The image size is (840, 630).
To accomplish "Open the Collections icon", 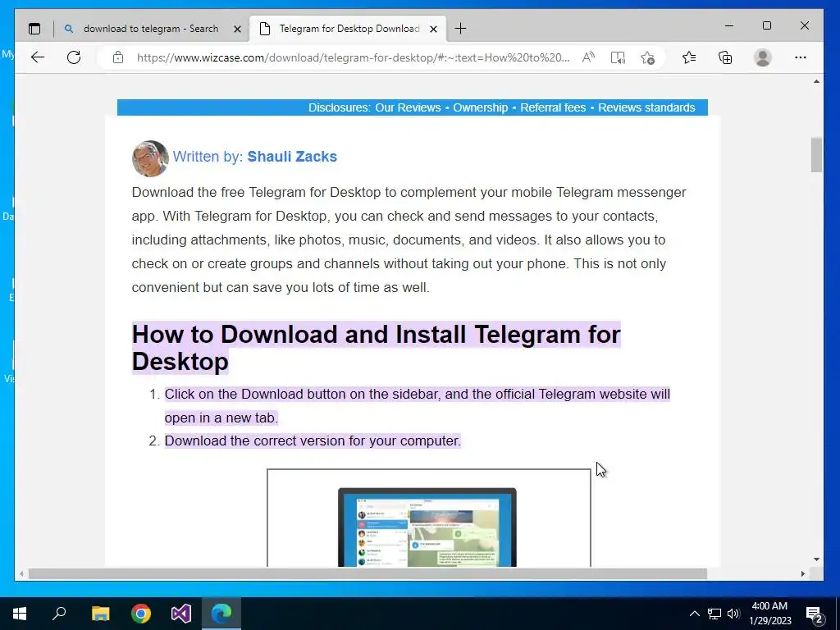I will pos(725,57).
